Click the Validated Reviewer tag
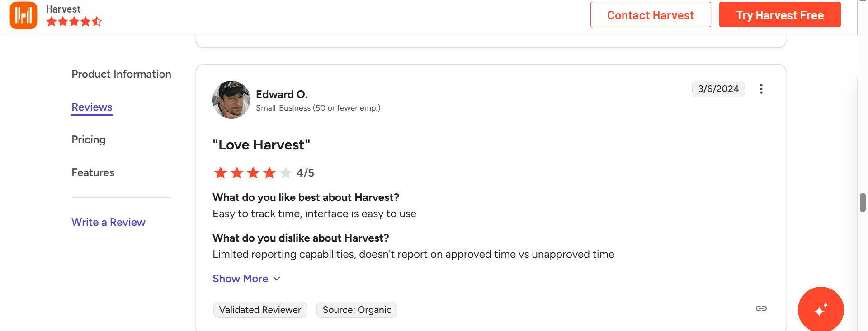 [x=260, y=310]
